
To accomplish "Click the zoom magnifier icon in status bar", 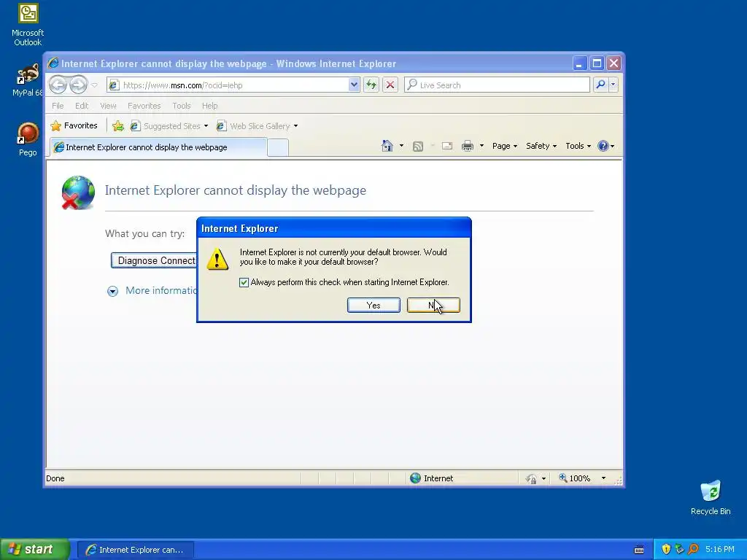I will (x=562, y=478).
